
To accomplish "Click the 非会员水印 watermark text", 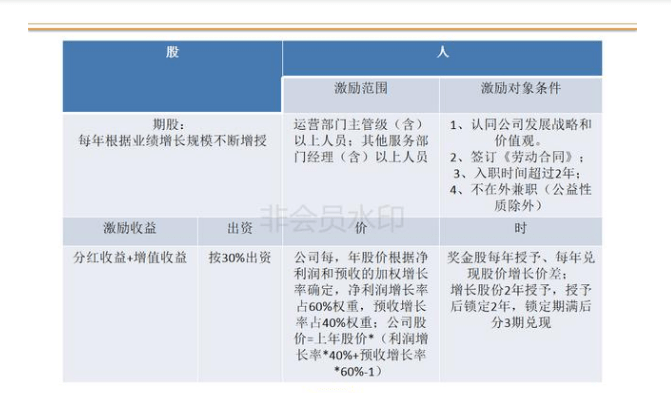I will tap(332, 218).
